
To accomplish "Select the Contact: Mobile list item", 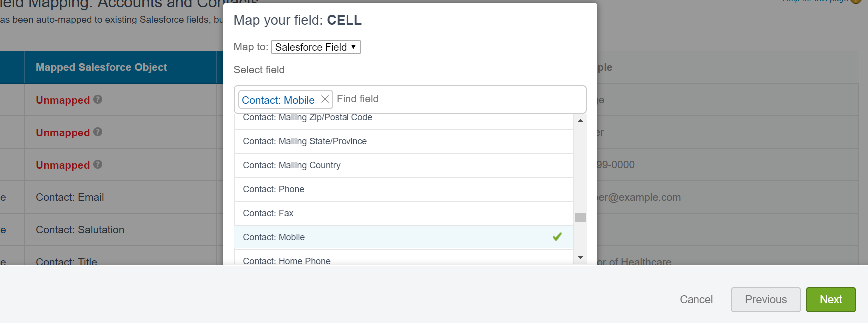I will pyautogui.click(x=274, y=237).
